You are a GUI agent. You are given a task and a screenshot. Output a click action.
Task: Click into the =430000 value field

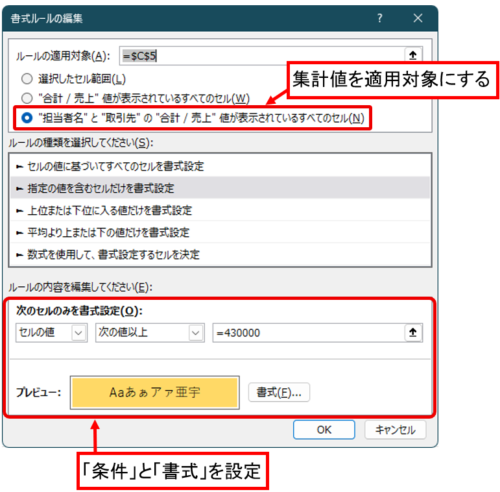(309, 332)
